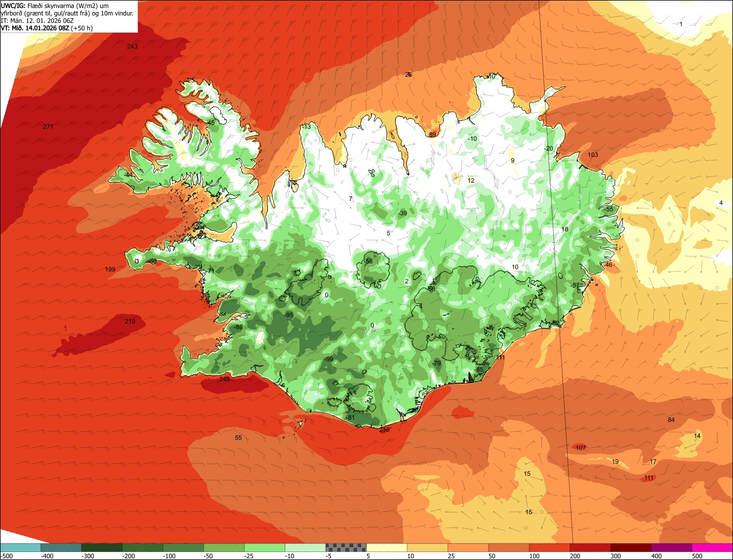Screen dimensions: 733x560
Task: Select the legend swatch between 100 and 200
Action: [x=550, y=547]
